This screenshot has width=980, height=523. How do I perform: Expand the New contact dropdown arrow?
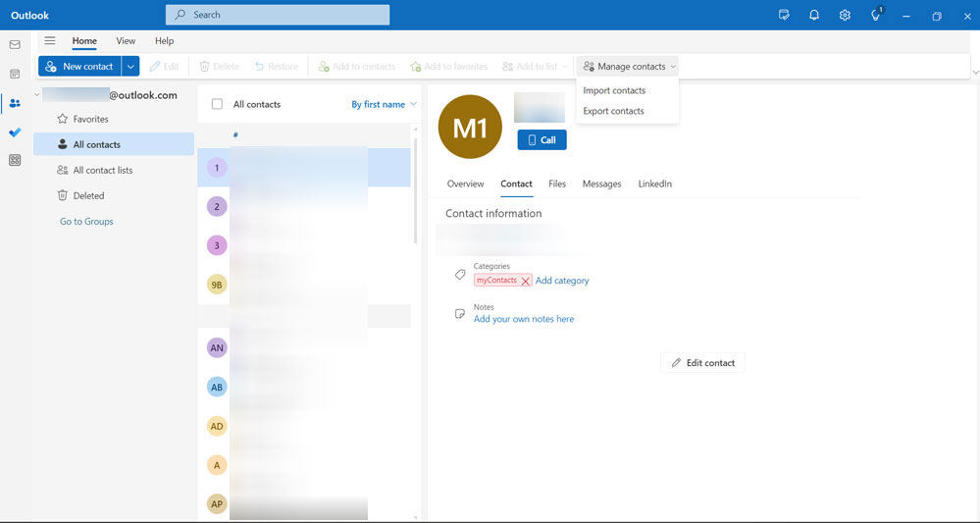tap(130, 67)
